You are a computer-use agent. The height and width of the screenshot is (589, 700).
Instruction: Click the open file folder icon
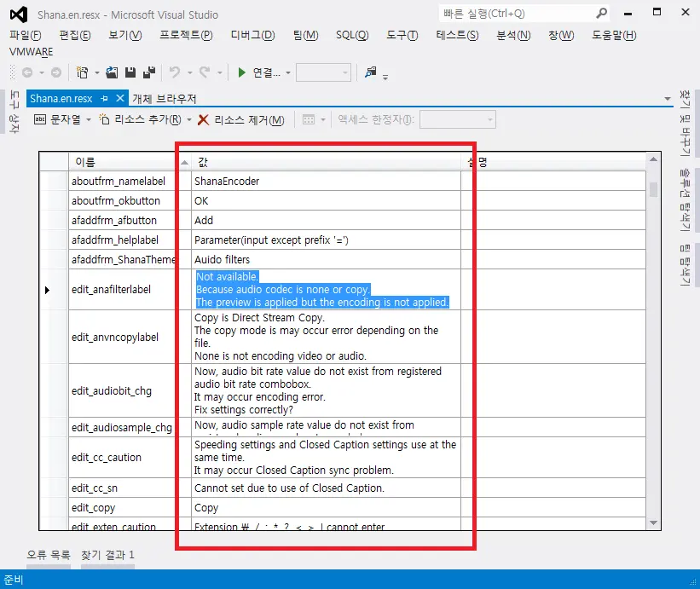tap(112, 72)
